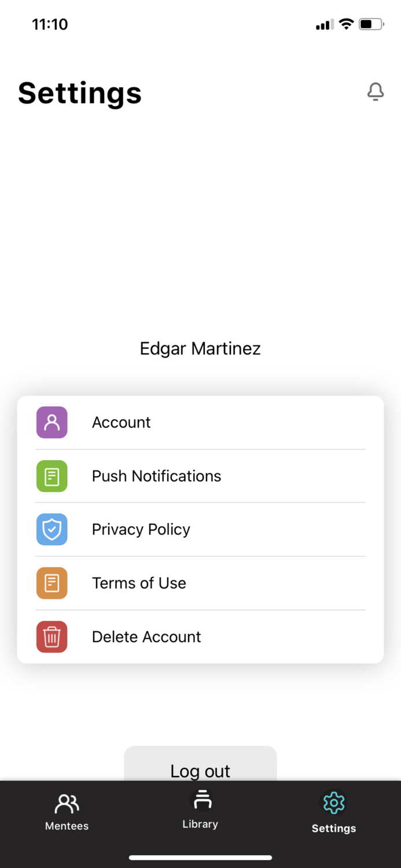This screenshot has height=868, width=401.
Task: Tap the name Edgar Martinez
Action: tap(200, 348)
